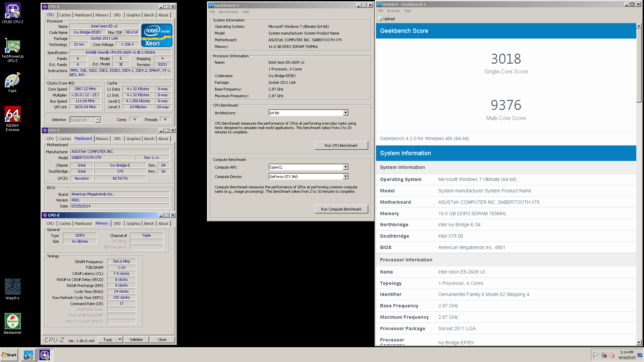The height and width of the screenshot is (362, 644).
Task: Click the Intel Inside Xeon logo
Action: coord(157,35)
